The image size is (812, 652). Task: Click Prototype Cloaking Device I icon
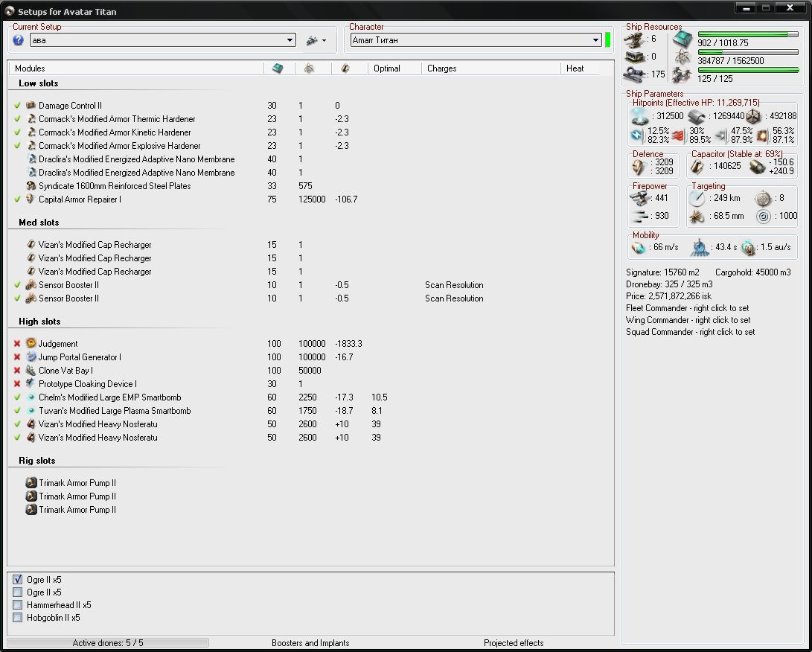click(x=31, y=384)
